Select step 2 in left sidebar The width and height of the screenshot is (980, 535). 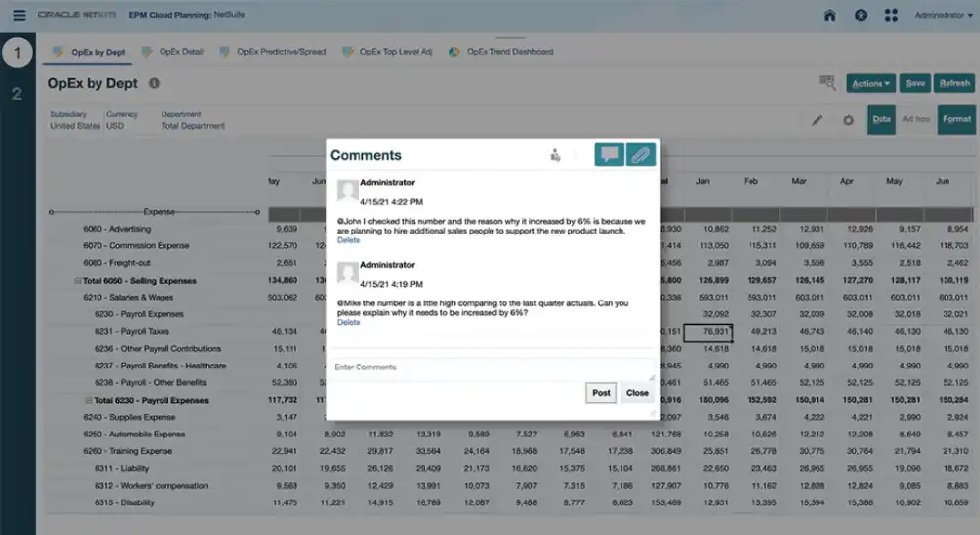point(17,94)
